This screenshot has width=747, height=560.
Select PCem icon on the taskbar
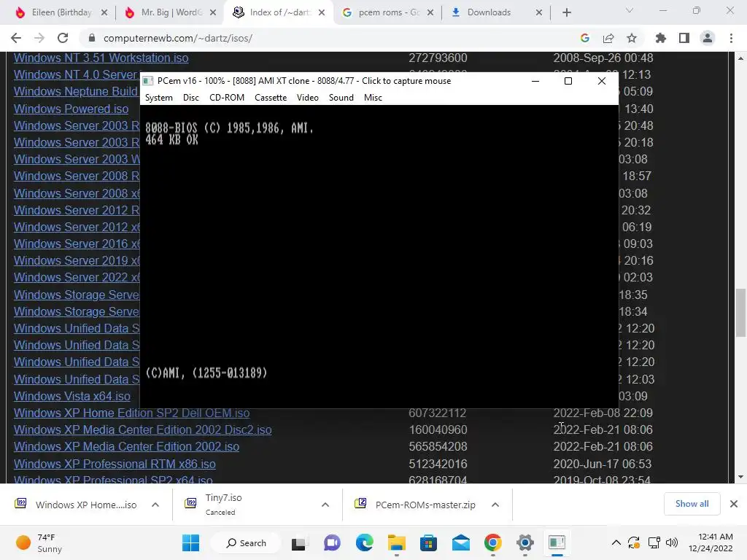click(557, 542)
